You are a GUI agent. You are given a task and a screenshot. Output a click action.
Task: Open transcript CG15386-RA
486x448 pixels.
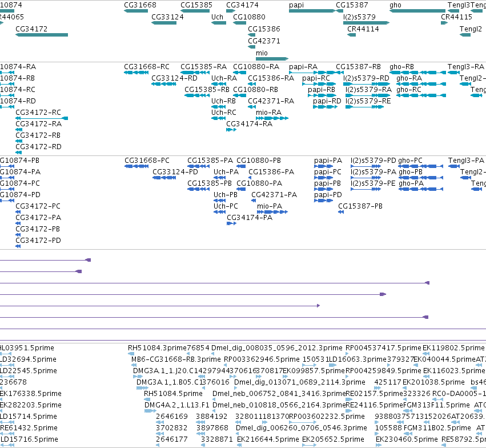tap(271, 78)
